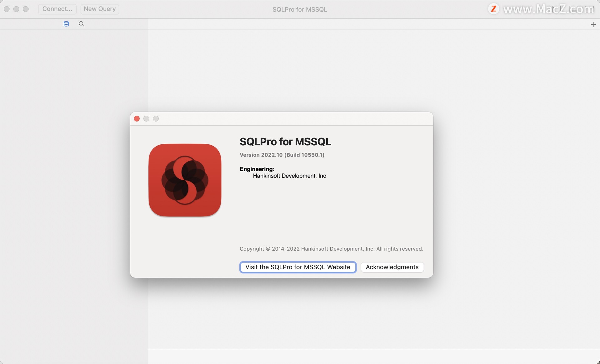Toggle the left sidebar panel icon
Image resolution: width=600 pixels, height=364 pixels.
[x=557, y=9]
